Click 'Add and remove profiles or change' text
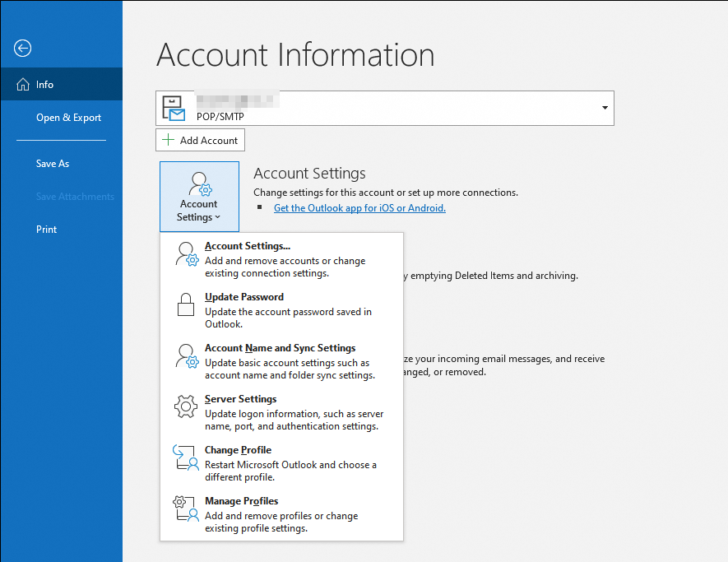Image resolution: width=728 pixels, height=562 pixels. click(x=281, y=516)
